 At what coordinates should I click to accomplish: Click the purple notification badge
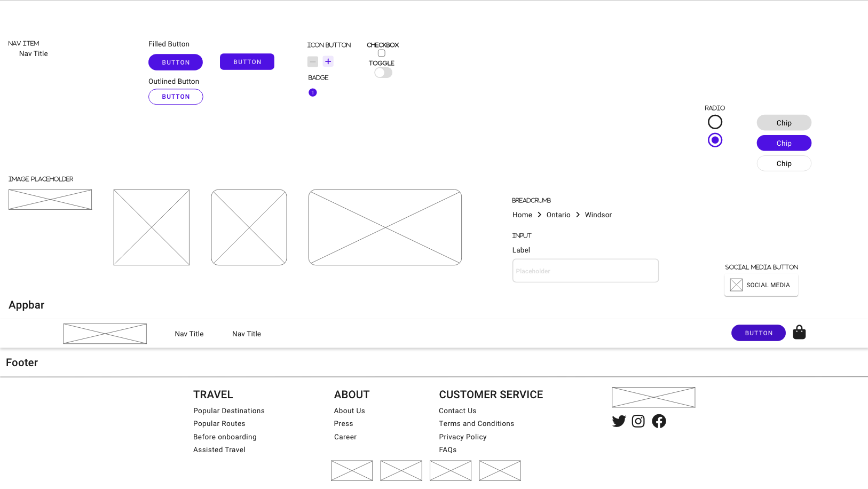pos(313,93)
